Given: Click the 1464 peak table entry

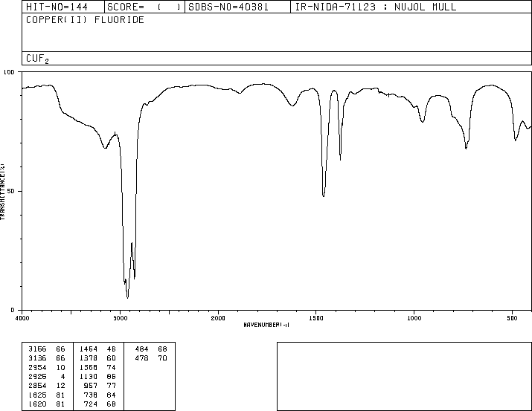Looking at the screenshot, I should (89, 349).
